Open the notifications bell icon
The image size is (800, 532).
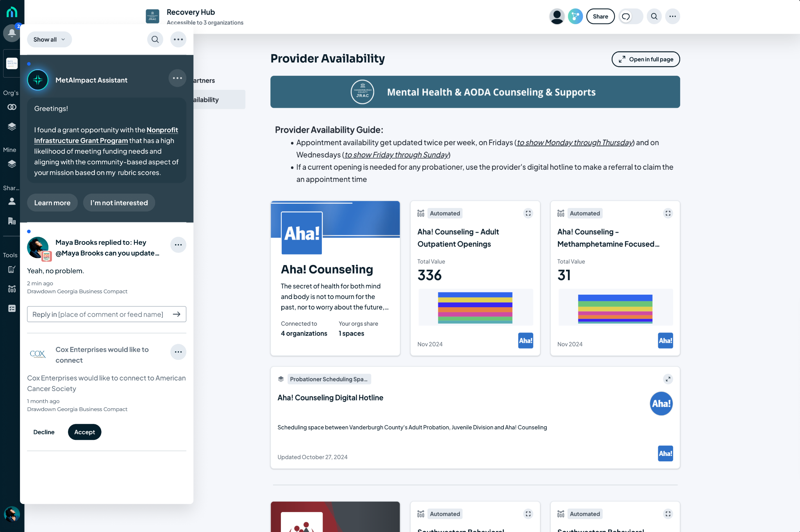[x=11, y=33]
